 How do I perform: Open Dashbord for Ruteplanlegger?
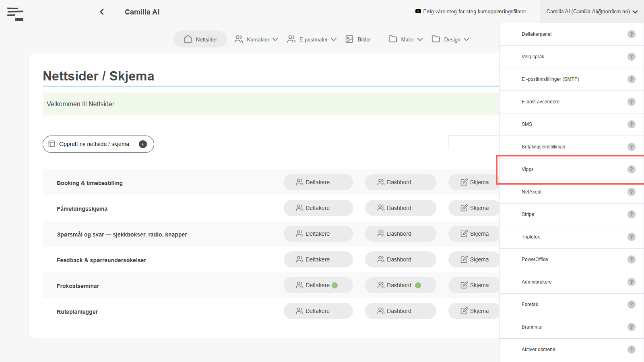pyautogui.click(x=400, y=311)
